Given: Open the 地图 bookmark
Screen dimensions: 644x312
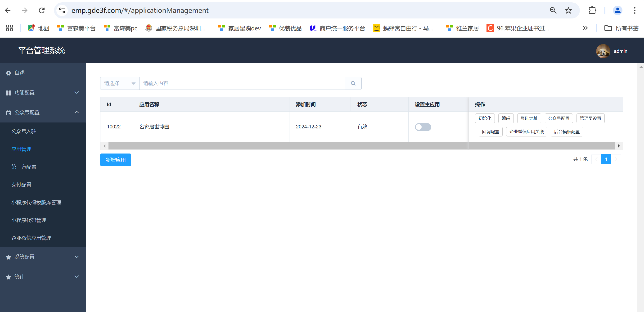Looking at the screenshot, I should coord(39,28).
